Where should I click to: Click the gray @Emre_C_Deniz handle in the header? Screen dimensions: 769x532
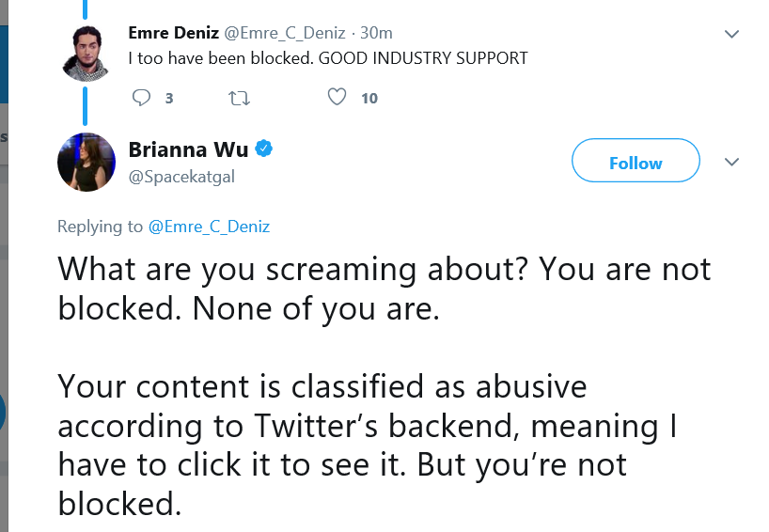[x=285, y=33]
